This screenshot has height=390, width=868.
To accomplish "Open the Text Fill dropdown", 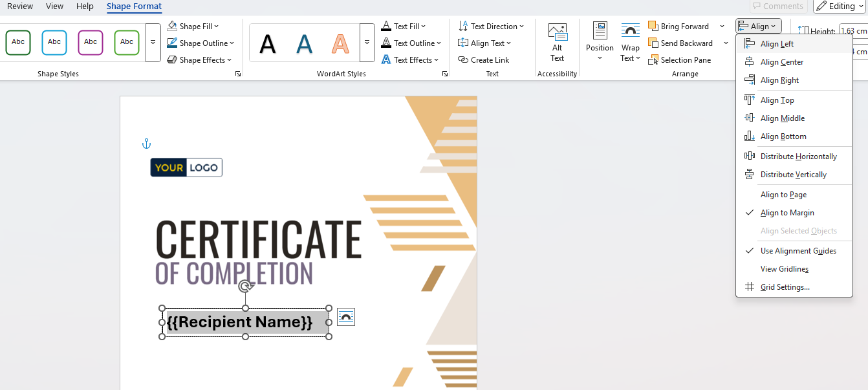I will (404, 27).
